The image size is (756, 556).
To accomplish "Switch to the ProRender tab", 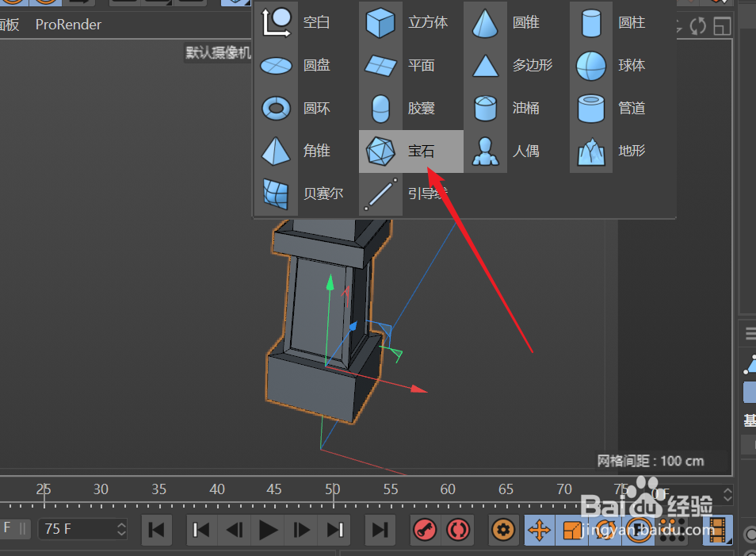I will click(x=68, y=25).
